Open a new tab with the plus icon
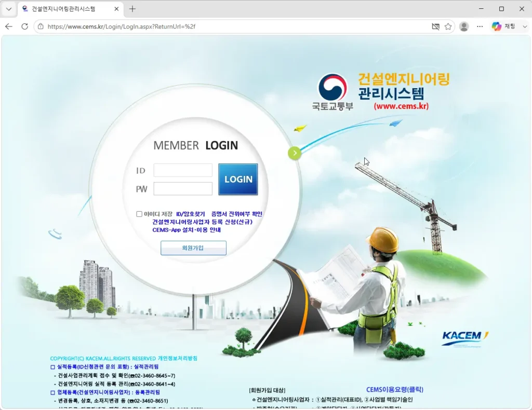This screenshot has height=410, width=532. tap(132, 9)
